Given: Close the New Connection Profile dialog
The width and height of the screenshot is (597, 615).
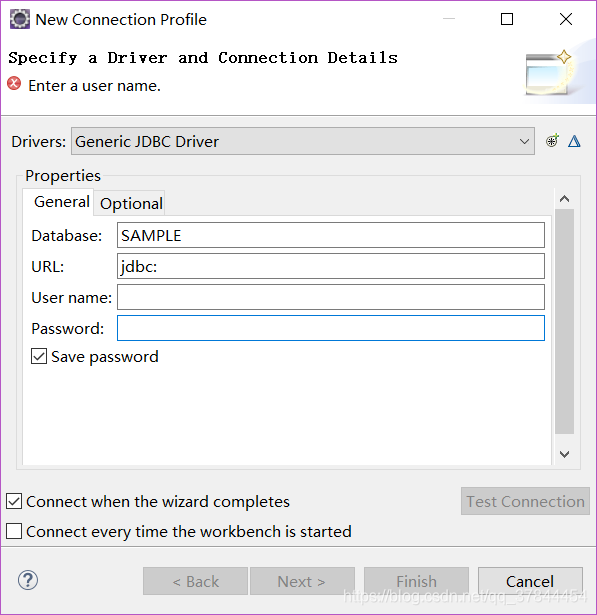Looking at the screenshot, I should pyautogui.click(x=566, y=19).
